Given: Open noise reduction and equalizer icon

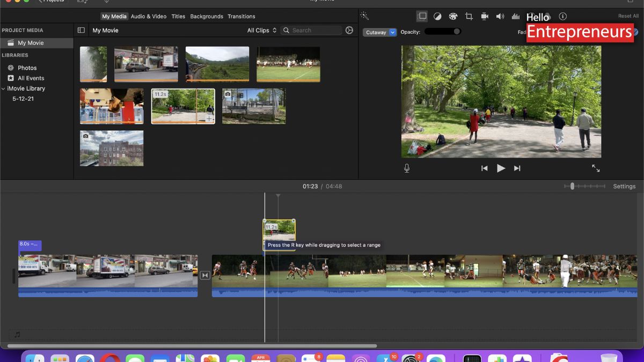Looking at the screenshot, I should (516, 16).
